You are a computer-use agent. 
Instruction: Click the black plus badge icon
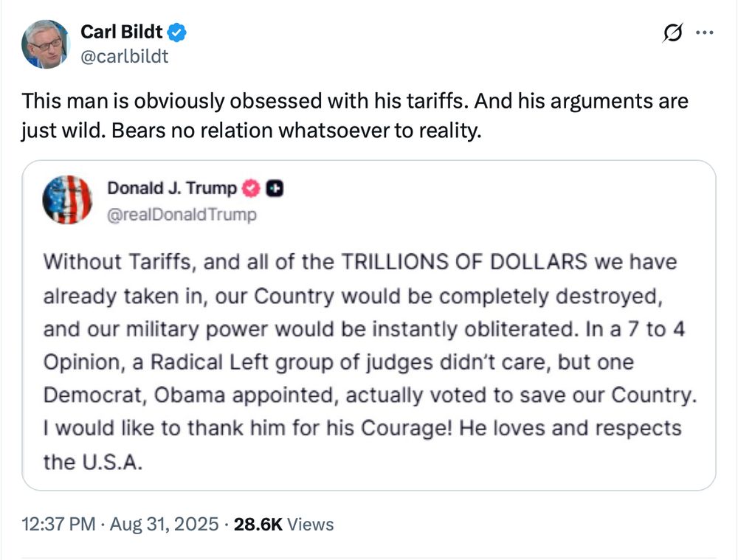point(275,188)
